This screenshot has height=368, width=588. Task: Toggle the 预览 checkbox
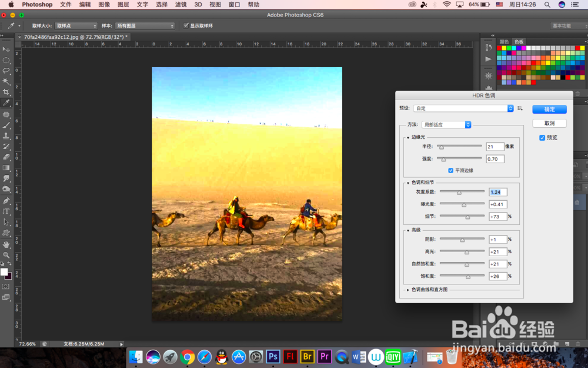pos(542,138)
